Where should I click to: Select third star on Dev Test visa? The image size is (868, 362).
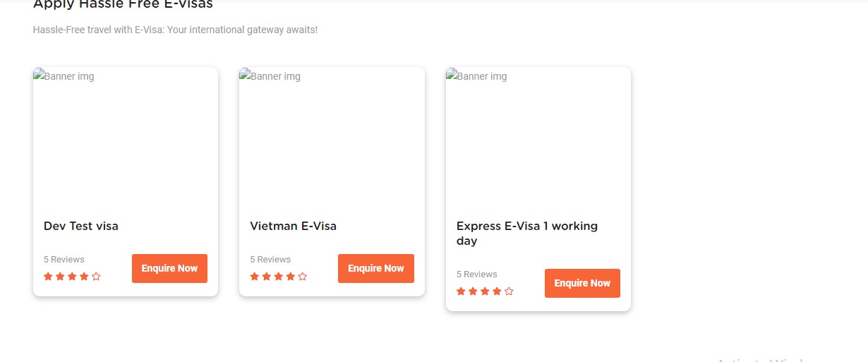tap(72, 277)
